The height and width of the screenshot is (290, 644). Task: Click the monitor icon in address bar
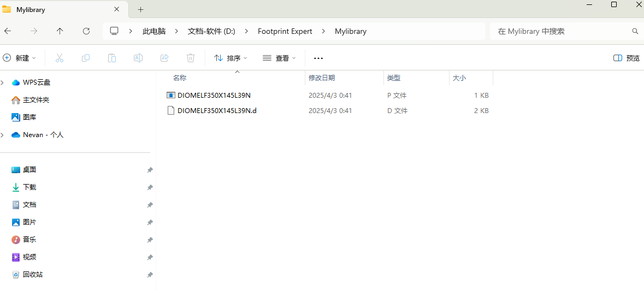pos(114,31)
